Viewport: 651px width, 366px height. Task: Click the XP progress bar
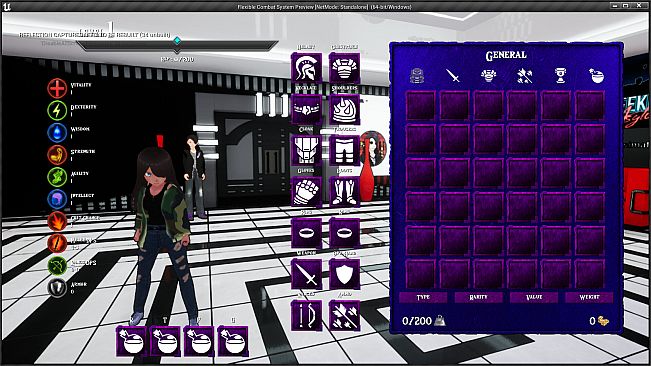pos(177,46)
